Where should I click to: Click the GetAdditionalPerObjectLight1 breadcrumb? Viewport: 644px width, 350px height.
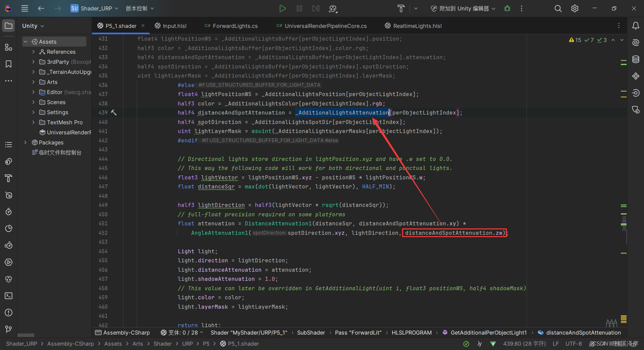pos(484,333)
